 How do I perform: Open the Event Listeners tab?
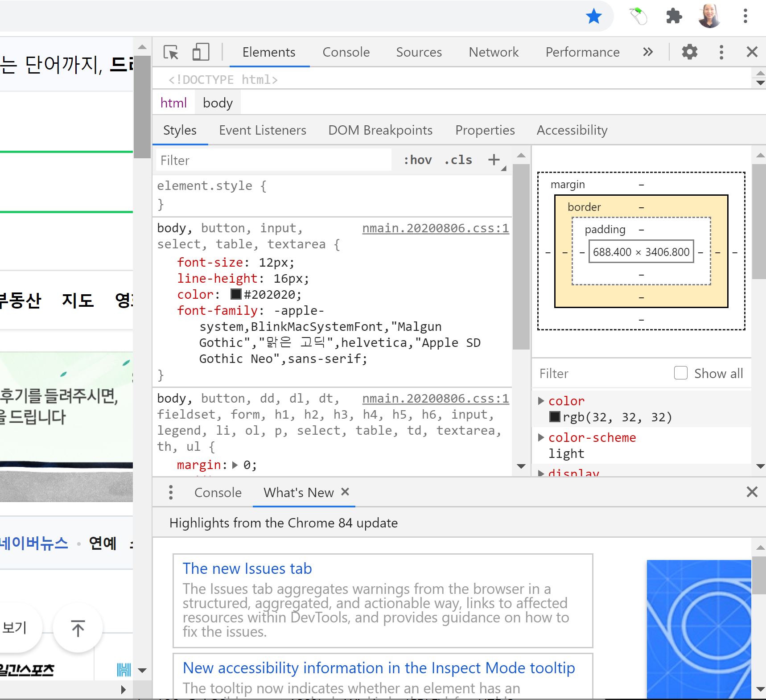click(262, 130)
